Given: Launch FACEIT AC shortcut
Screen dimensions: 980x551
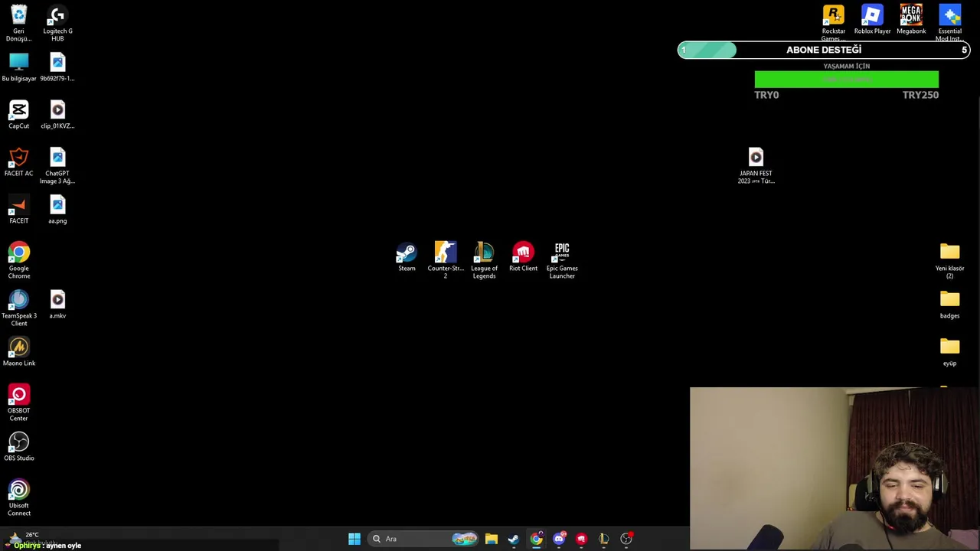Looking at the screenshot, I should pos(18,162).
